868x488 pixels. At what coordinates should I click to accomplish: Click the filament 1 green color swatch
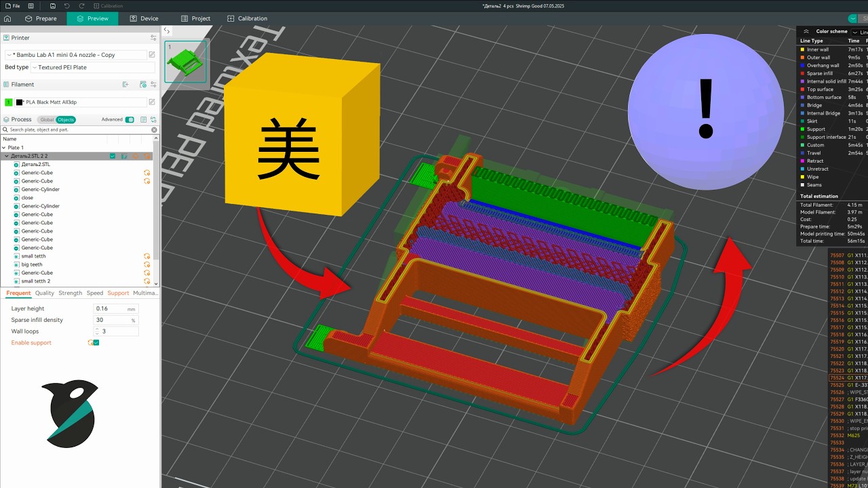click(9, 102)
